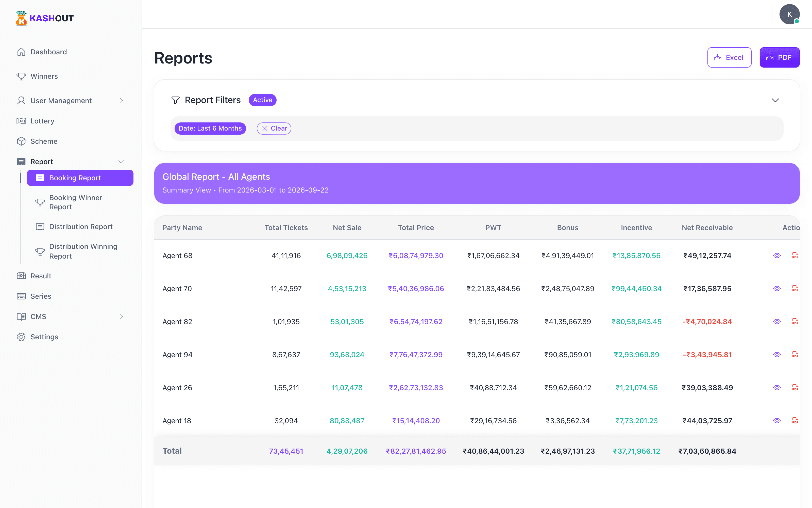The width and height of the screenshot is (812, 508).
Task: Open Scheme cube icon
Action: tap(21, 141)
